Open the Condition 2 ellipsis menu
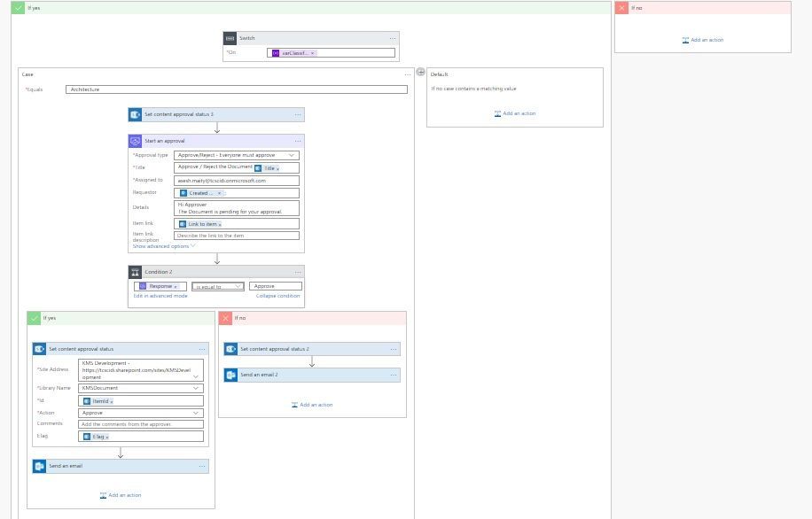812x519 pixels. [x=298, y=272]
